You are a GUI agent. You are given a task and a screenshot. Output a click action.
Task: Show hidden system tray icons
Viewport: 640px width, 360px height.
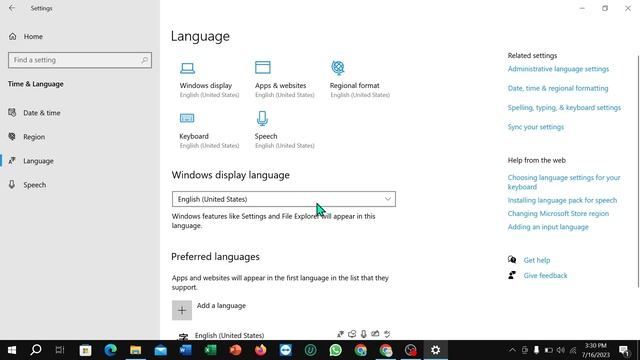[x=512, y=350]
